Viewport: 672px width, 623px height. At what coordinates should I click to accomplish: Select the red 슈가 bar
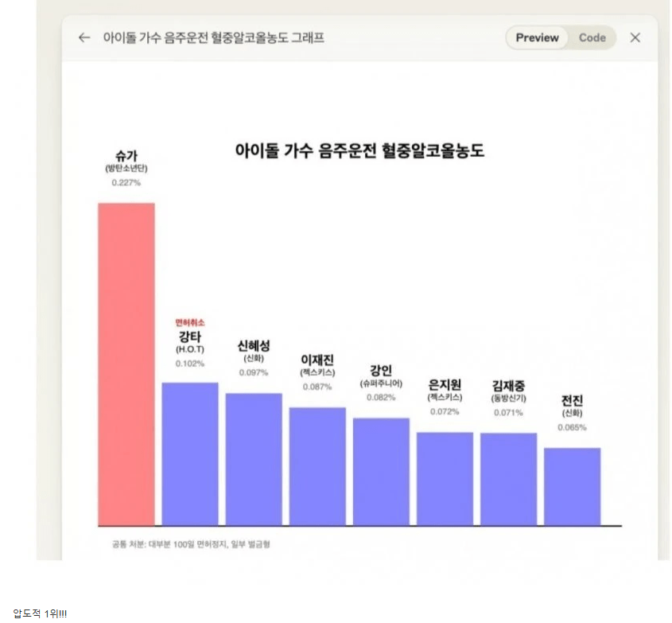click(x=126, y=364)
